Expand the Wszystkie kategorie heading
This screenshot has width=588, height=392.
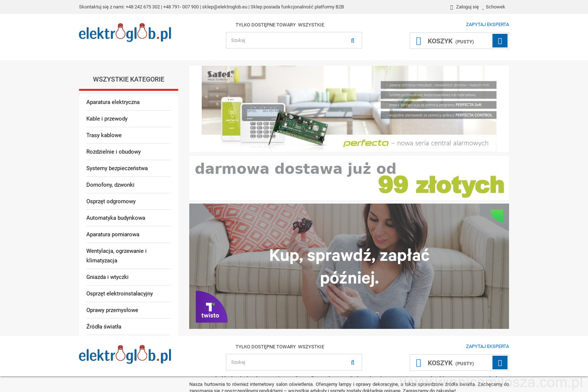pos(128,79)
